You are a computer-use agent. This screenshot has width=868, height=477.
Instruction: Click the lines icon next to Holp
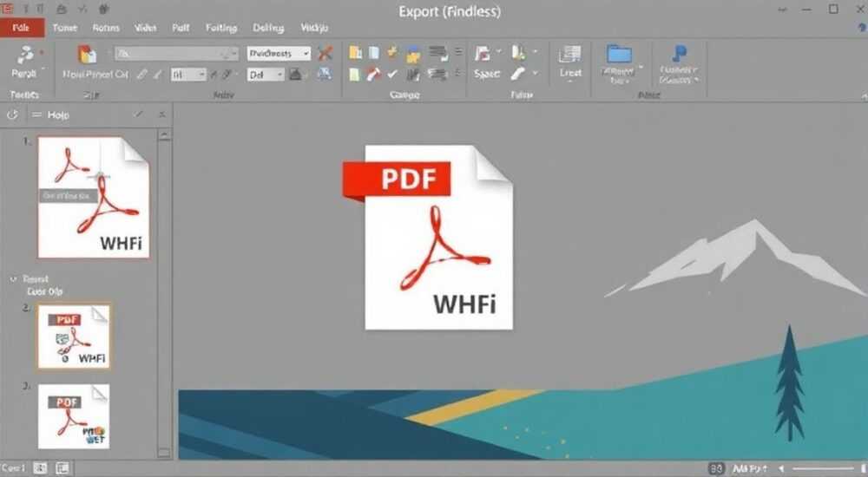tap(36, 114)
